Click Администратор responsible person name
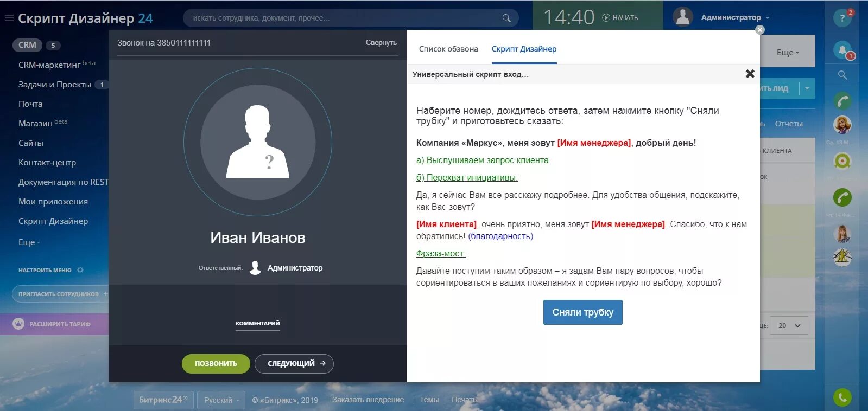The image size is (868, 411). click(x=295, y=268)
